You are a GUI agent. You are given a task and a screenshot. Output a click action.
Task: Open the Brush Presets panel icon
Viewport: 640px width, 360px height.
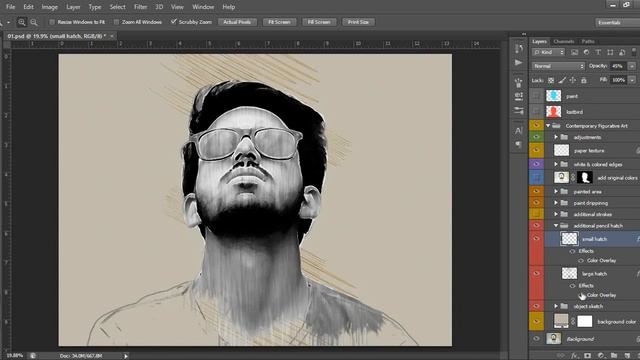click(x=519, y=83)
